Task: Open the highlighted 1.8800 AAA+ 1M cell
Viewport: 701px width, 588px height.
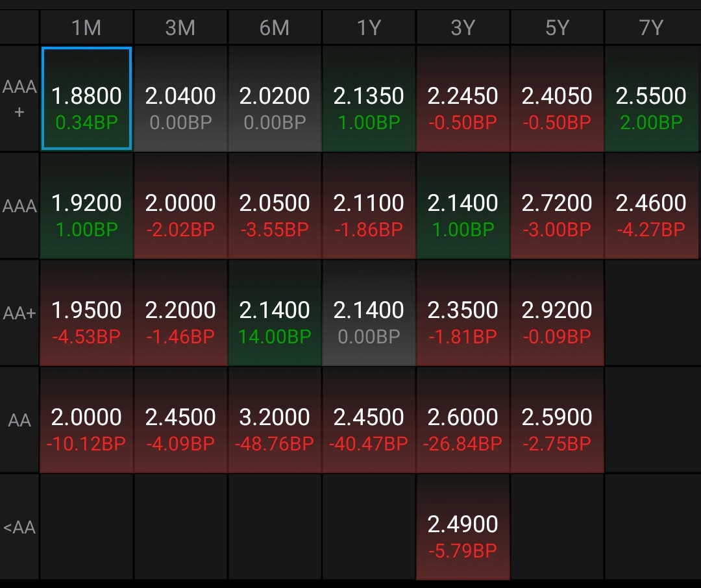Action: [x=87, y=99]
